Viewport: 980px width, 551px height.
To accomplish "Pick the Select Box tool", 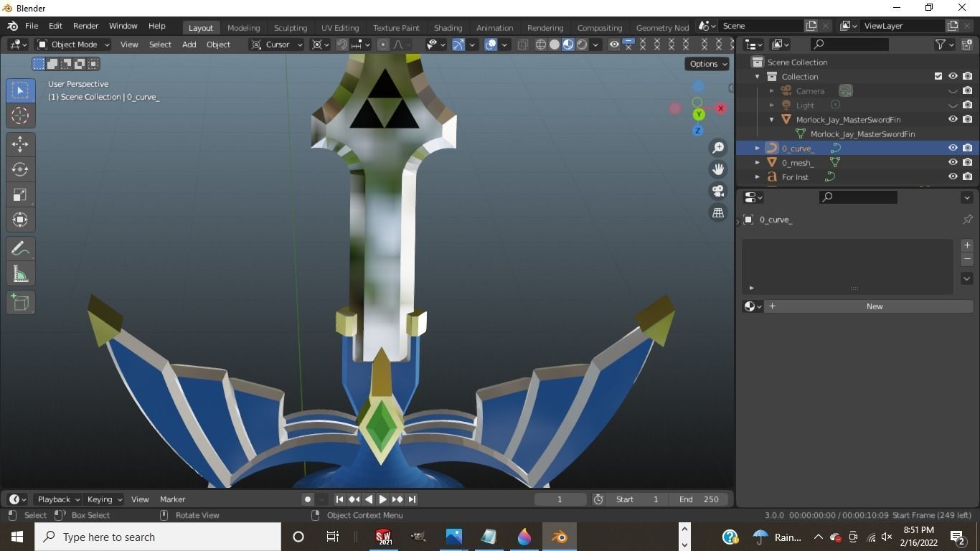I will tap(20, 90).
